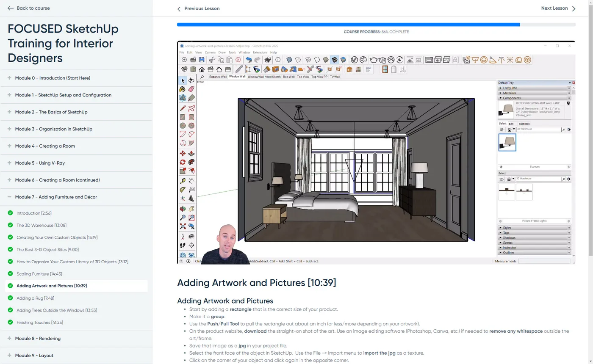
Task: Select the swing arm lamp thumbnail
Action: click(x=507, y=143)
